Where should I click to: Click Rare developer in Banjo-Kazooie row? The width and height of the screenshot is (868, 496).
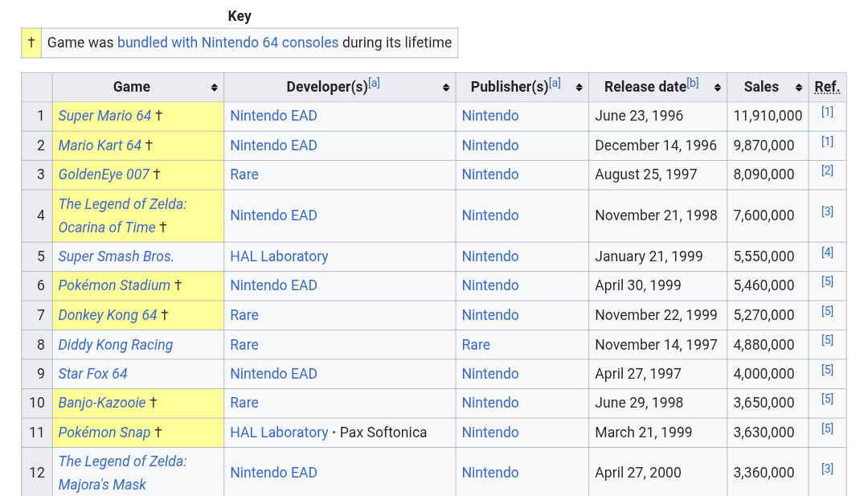[244, 403]
